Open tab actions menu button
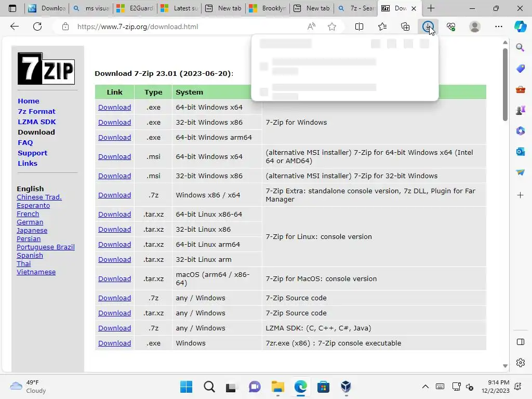This screenshot has width=532, height=399. click(x=12, y=8)
